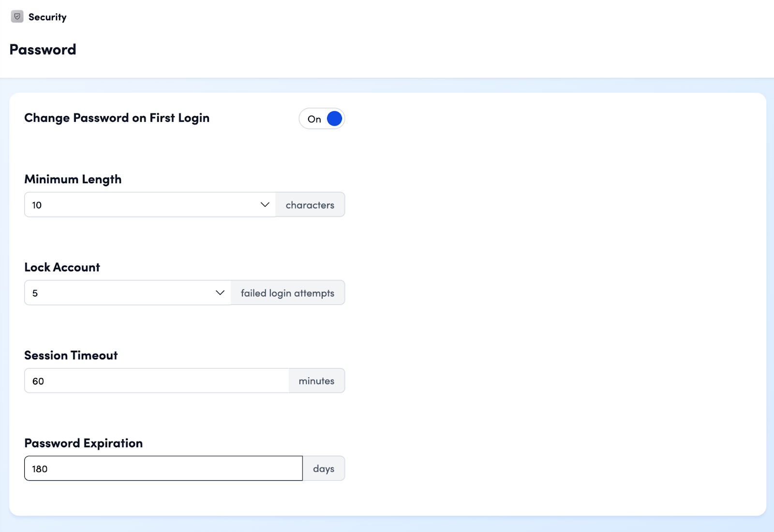Click the characters unit label

click(310, 205)
